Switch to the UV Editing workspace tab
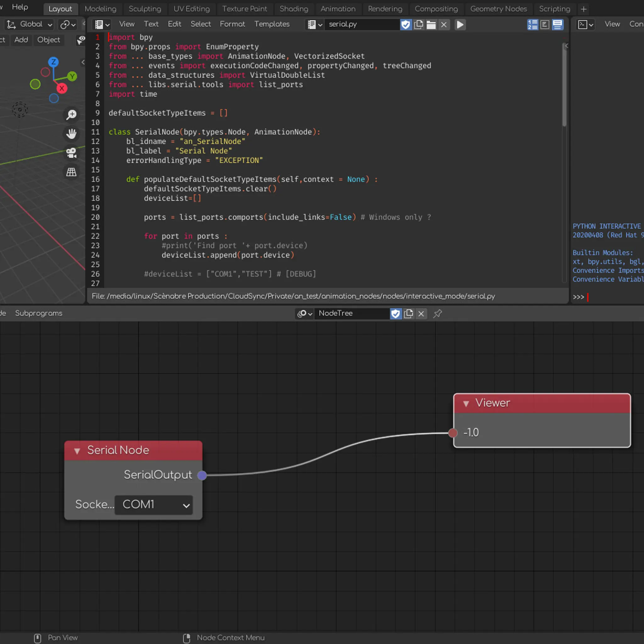This screenshot has height=644, width=644. point(192,9)
